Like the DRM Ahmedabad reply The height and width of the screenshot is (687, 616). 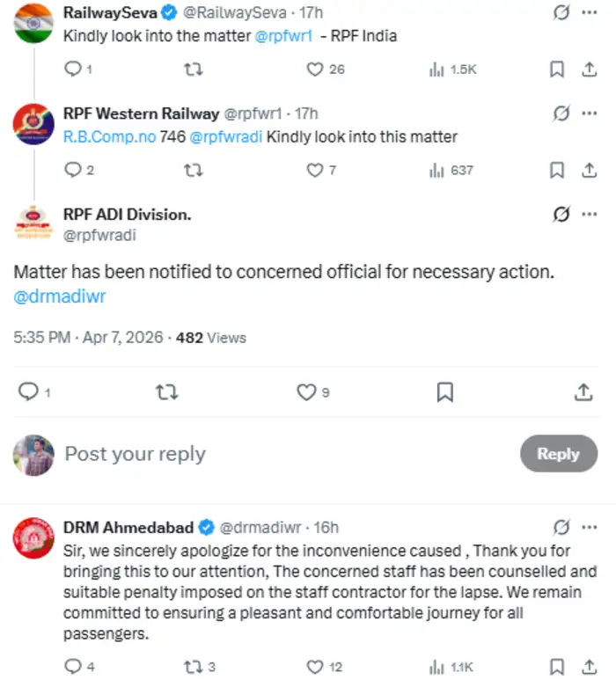[x=314, y=667]
